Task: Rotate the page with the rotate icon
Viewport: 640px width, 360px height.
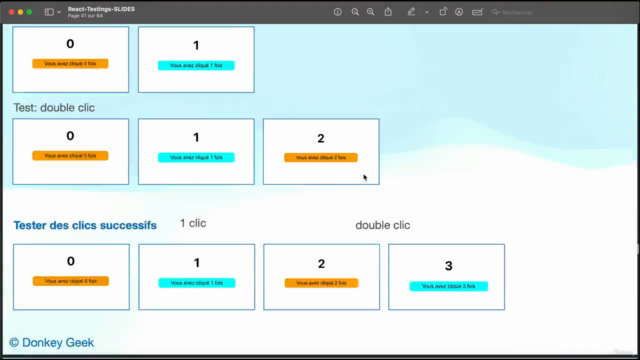Action: click(443, 12)
